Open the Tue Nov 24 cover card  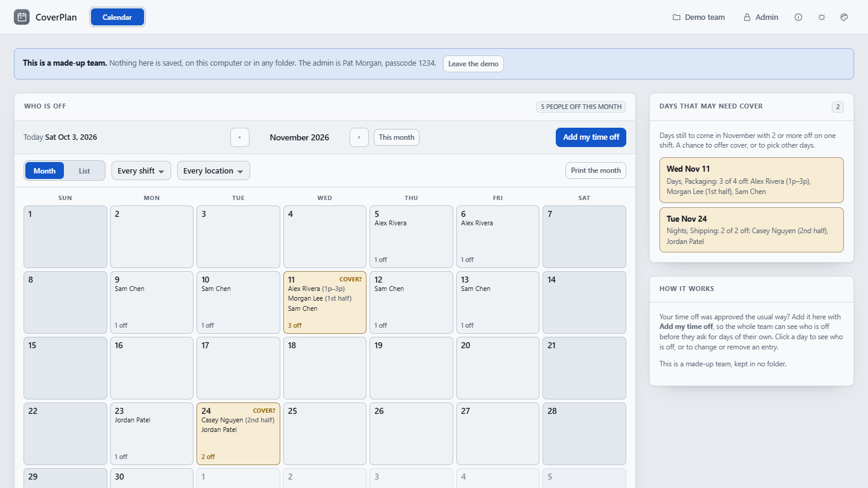pos(752,230)
